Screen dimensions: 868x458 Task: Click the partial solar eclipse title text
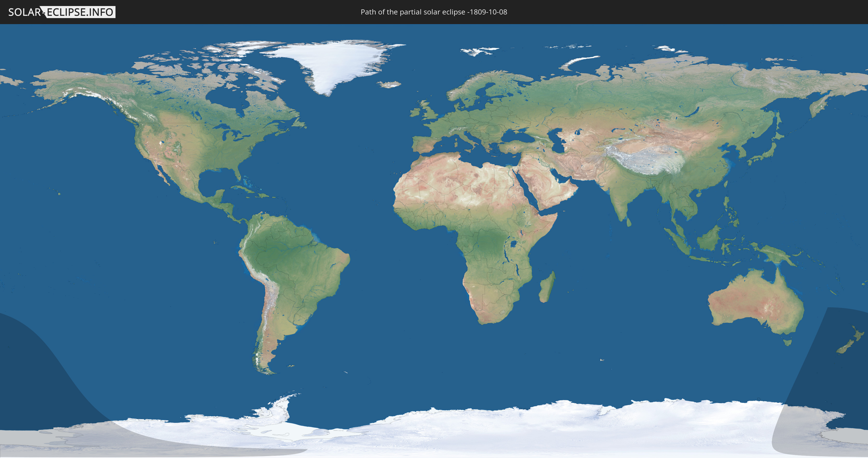point(434,12)
